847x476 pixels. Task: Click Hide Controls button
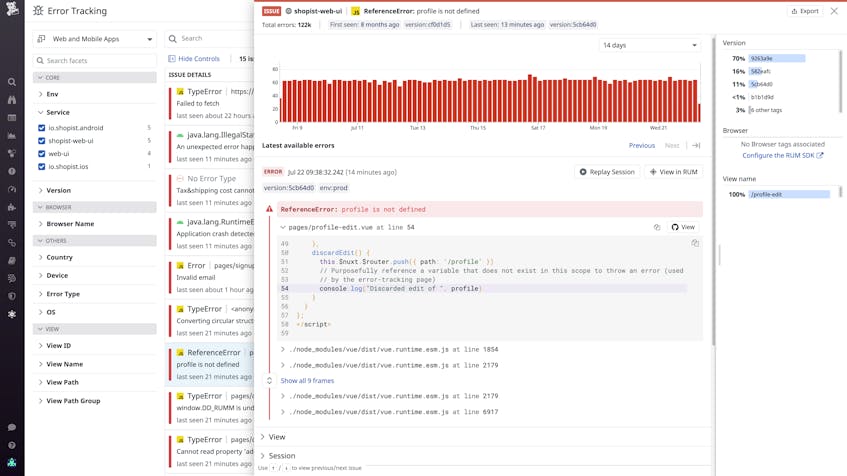(194, 58)
